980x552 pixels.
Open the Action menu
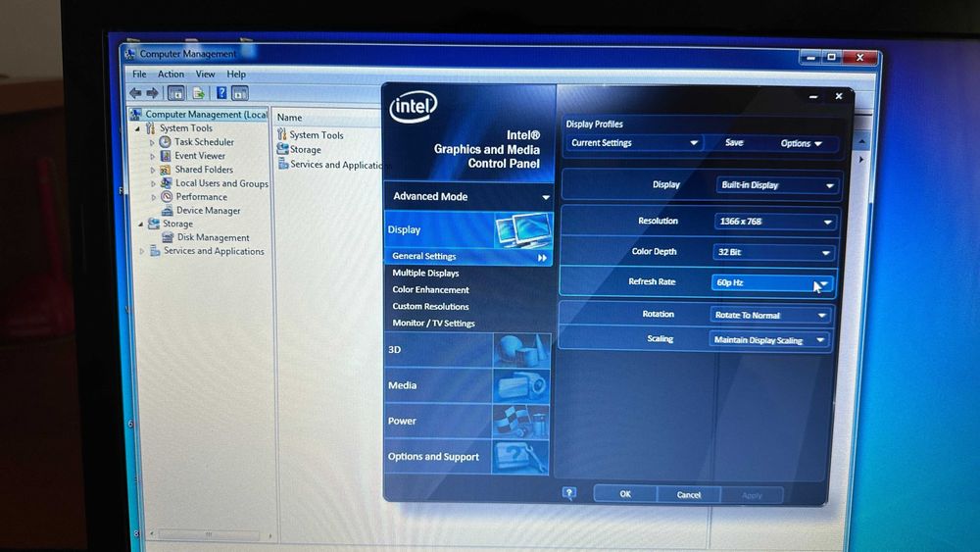coord(171,74)
